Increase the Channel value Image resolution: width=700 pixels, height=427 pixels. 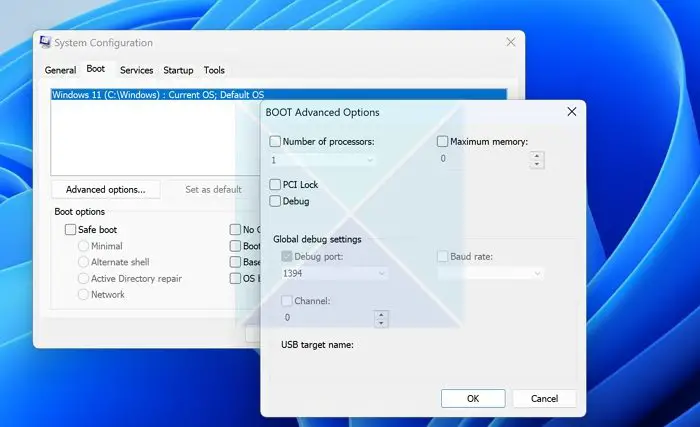point(381,314)
